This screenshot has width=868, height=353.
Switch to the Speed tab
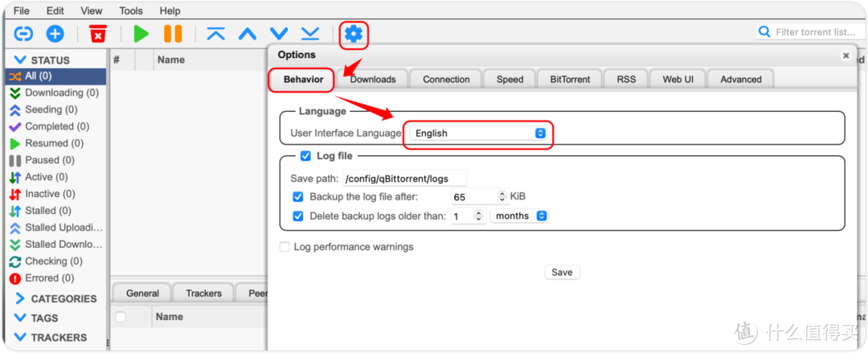pyautogui.click(x=510, y=80)
